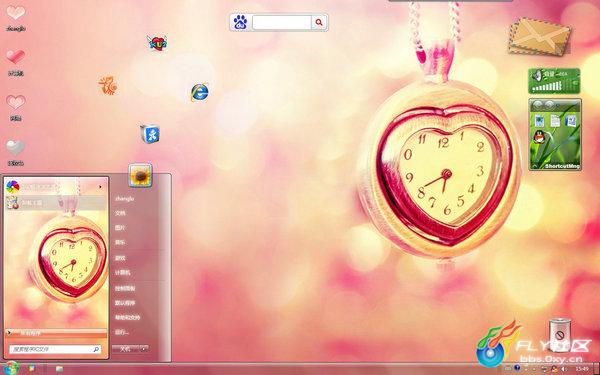This screenshot has width=600, height=375.
Task: Expand the All Programs arrow in Start menu
Action: pyautogui.click(x=9, y=333)
